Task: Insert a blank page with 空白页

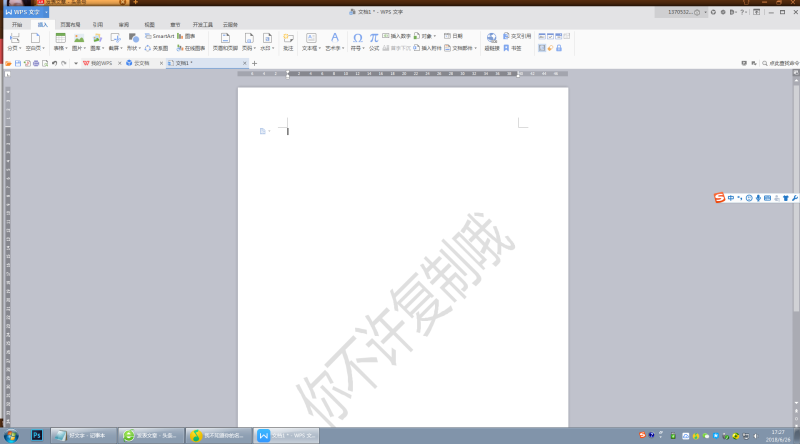Action: [35, 41]
